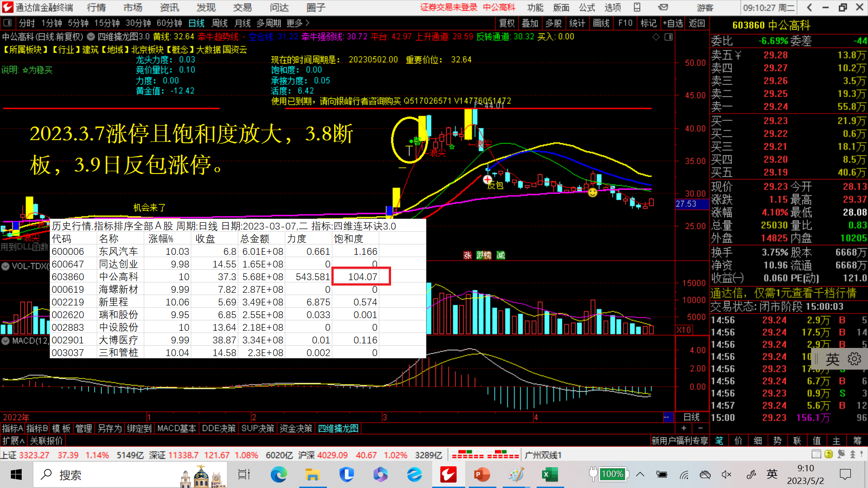Click the 返回 button

coord(697,23)
